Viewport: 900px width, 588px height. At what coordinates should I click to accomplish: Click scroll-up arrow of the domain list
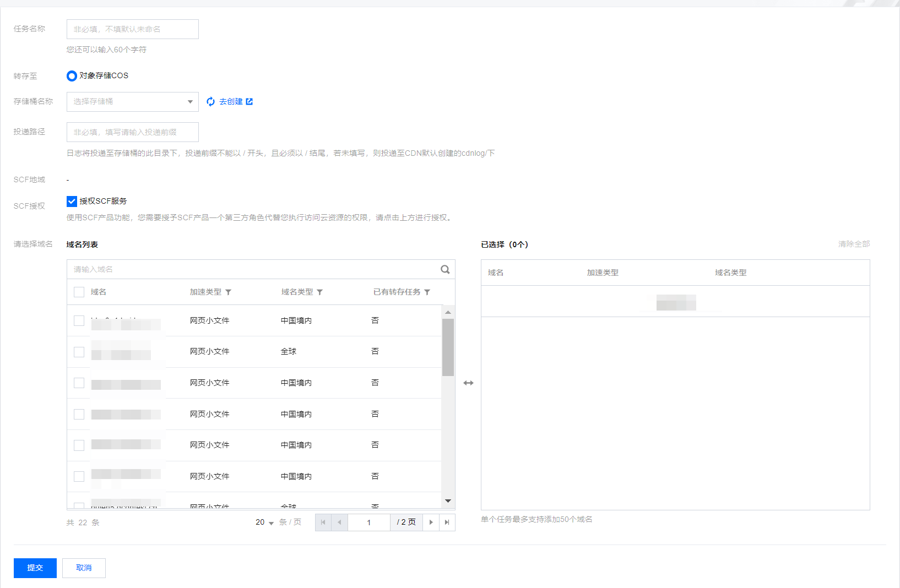(x=448, y=312)
